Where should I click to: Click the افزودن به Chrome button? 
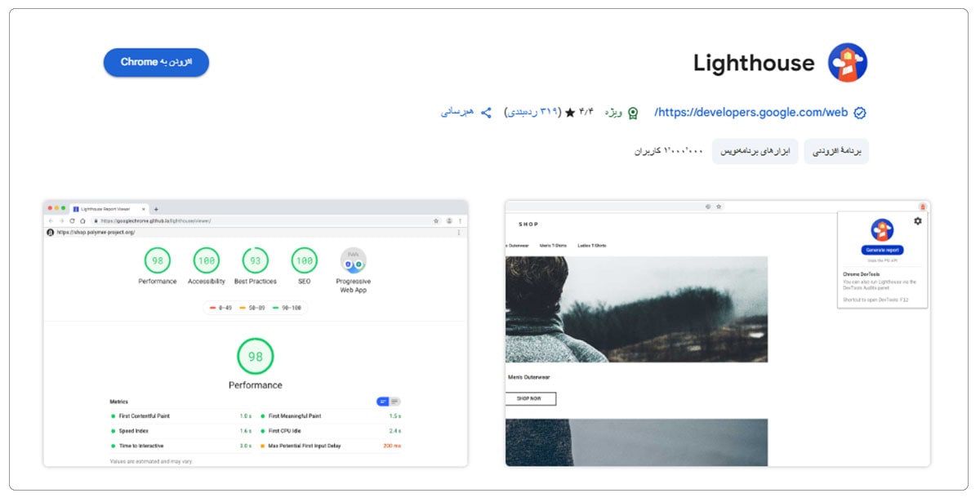(157, 61)
